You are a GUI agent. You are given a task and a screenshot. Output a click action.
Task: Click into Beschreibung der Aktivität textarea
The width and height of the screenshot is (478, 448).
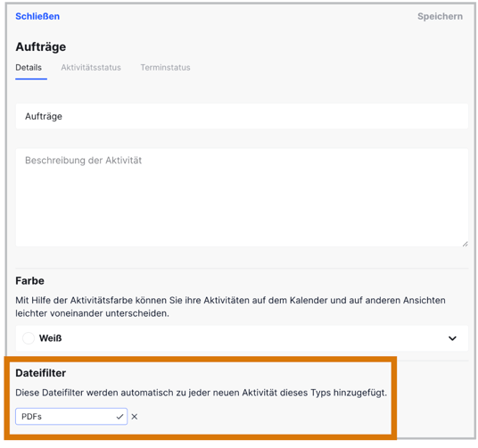tap(242, 197)
